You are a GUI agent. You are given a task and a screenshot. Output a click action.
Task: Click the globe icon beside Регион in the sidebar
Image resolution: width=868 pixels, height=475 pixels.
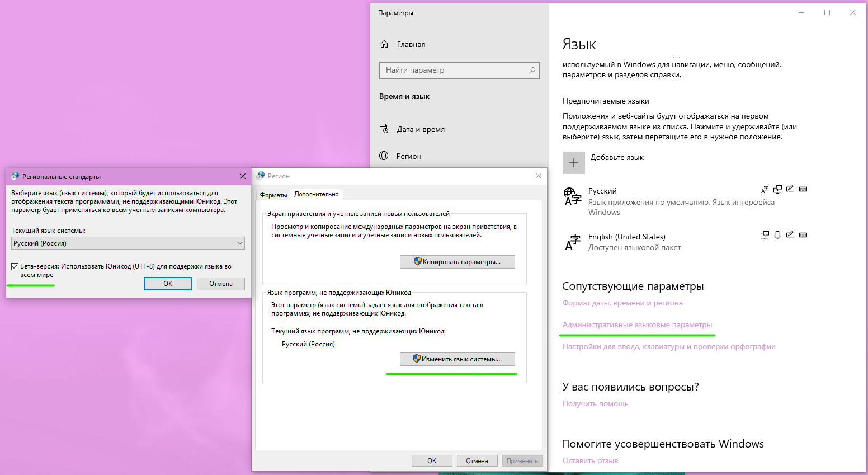[384, 156]
